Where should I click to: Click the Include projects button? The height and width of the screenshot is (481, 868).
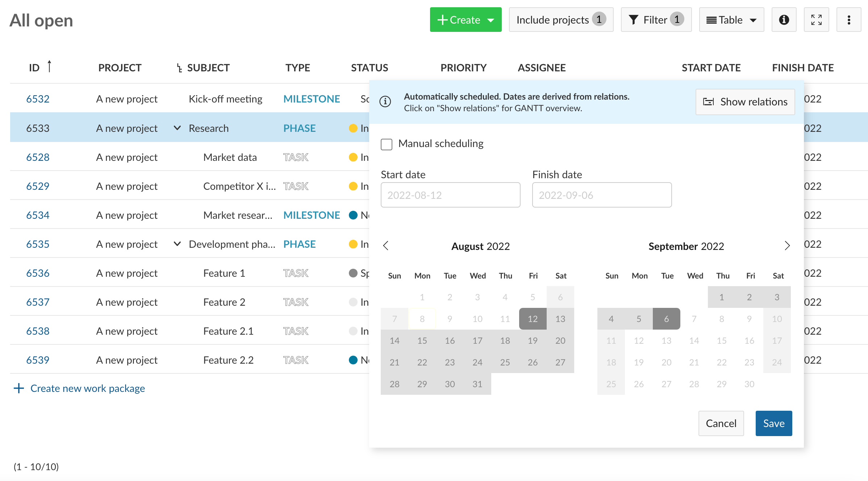561,20
